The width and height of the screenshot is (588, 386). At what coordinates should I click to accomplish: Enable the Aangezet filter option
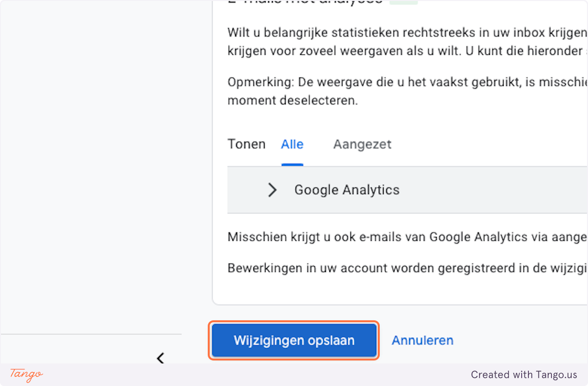pos(362,144)
